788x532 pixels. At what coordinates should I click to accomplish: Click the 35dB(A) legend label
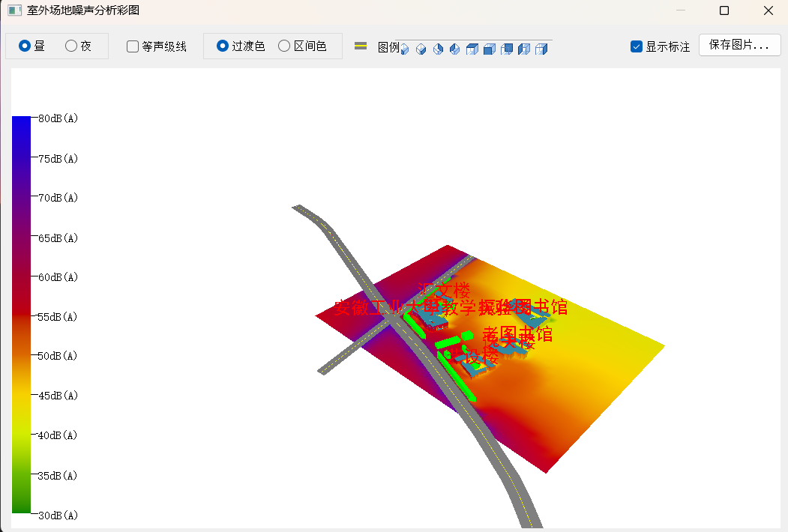(58, 476)
